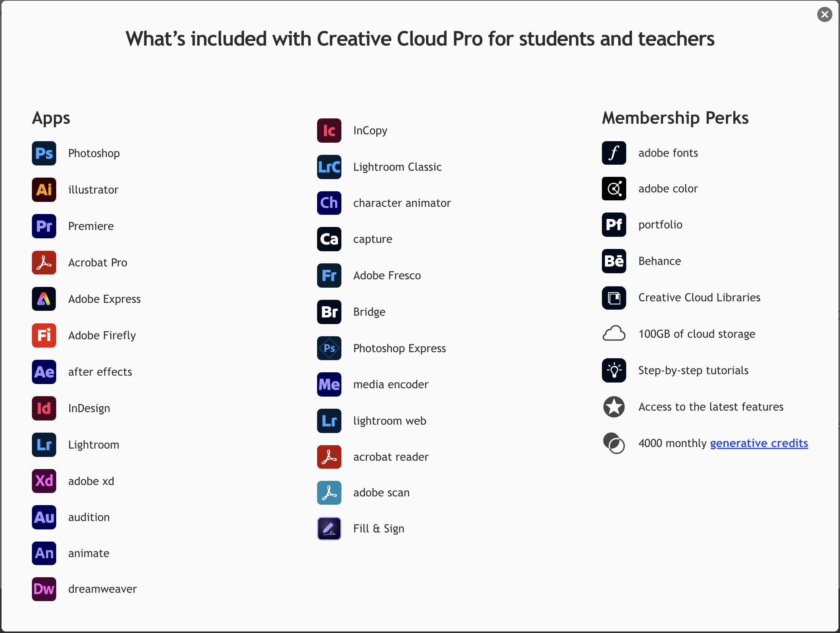Click the Bridge Br icon
This screenshot has width=840, height=633.
[x=329, y=312]
